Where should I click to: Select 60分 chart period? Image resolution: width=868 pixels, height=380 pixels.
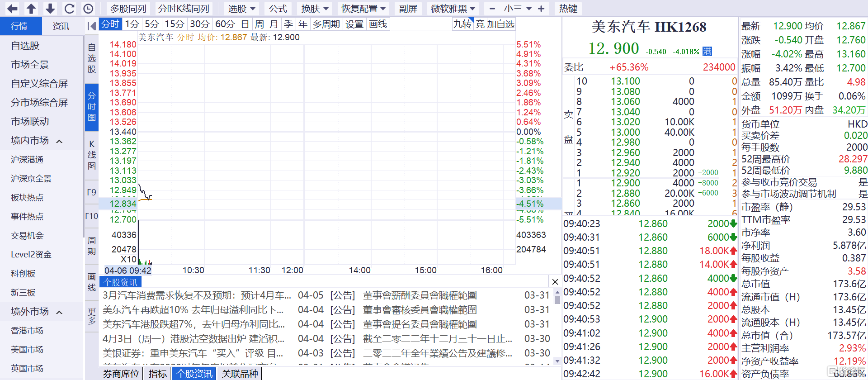(225, 24)
